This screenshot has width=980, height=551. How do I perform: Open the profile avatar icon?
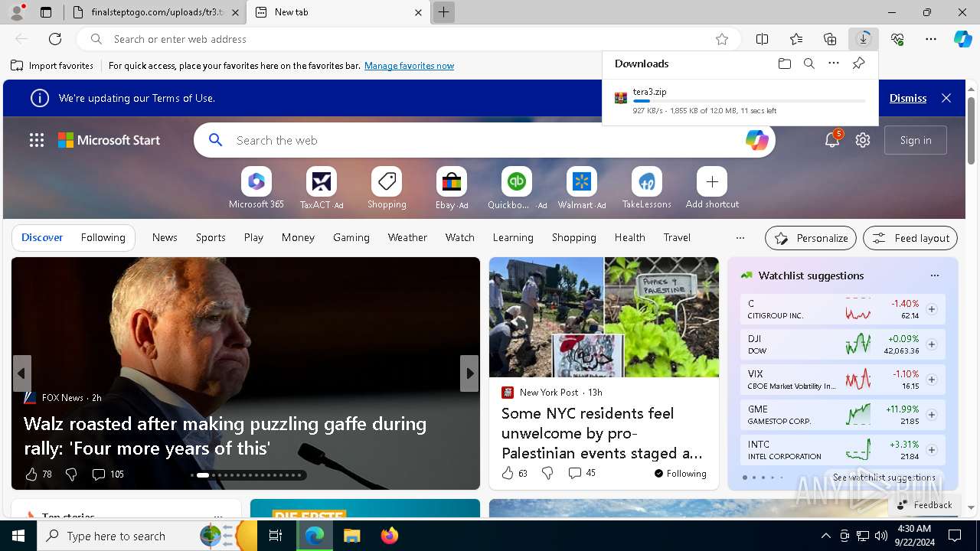click(16, 12)
